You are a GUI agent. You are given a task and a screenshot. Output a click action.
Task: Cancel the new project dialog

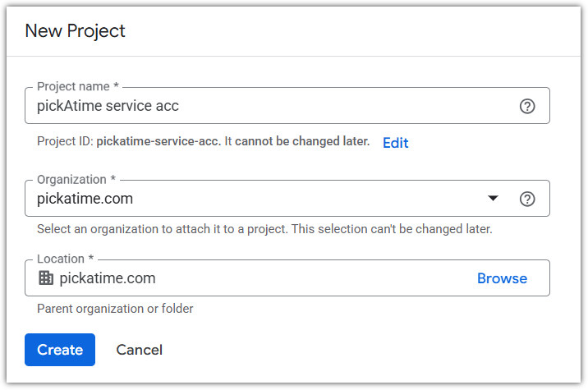tap(139, 350)
